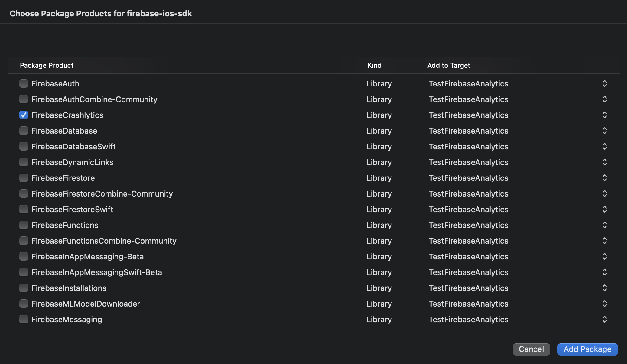Check the FirebaseAuth checkbox
The image size is (627, 364).
coord(24,83)
